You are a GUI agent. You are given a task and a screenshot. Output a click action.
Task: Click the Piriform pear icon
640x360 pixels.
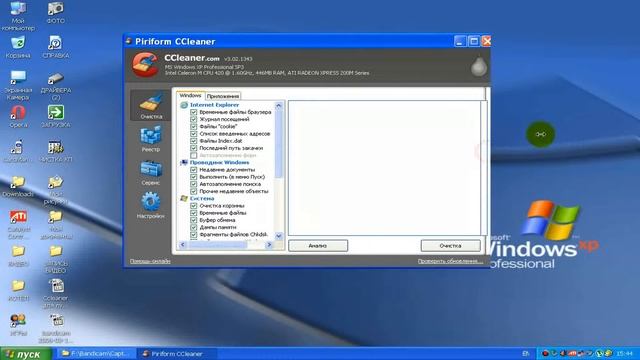479,66
